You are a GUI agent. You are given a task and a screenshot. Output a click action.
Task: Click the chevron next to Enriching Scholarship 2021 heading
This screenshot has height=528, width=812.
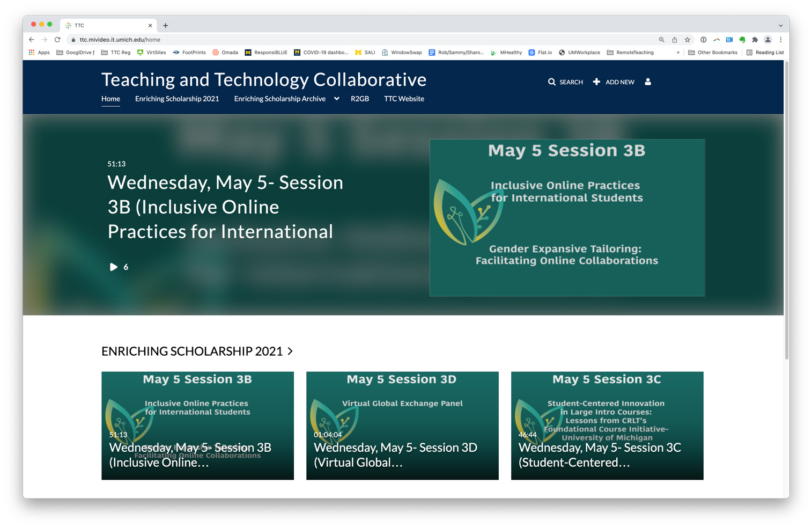[x=290, y=351]
